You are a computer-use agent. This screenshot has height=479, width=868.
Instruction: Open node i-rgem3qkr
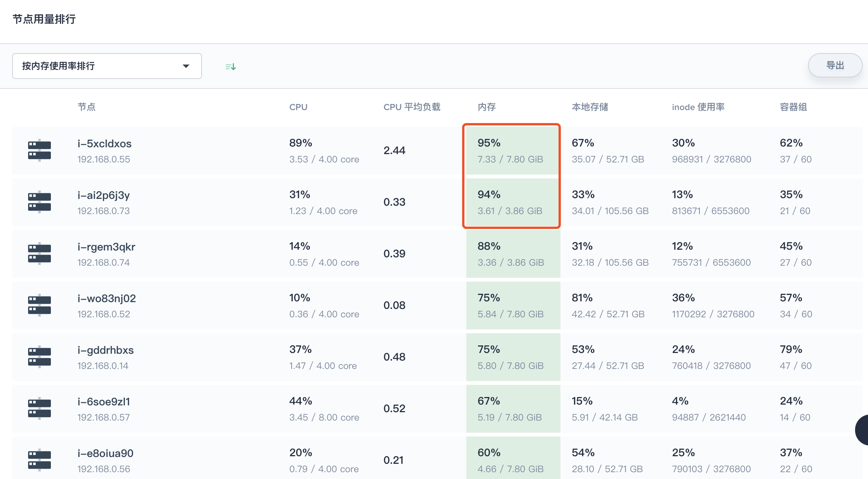click(106, 247)
